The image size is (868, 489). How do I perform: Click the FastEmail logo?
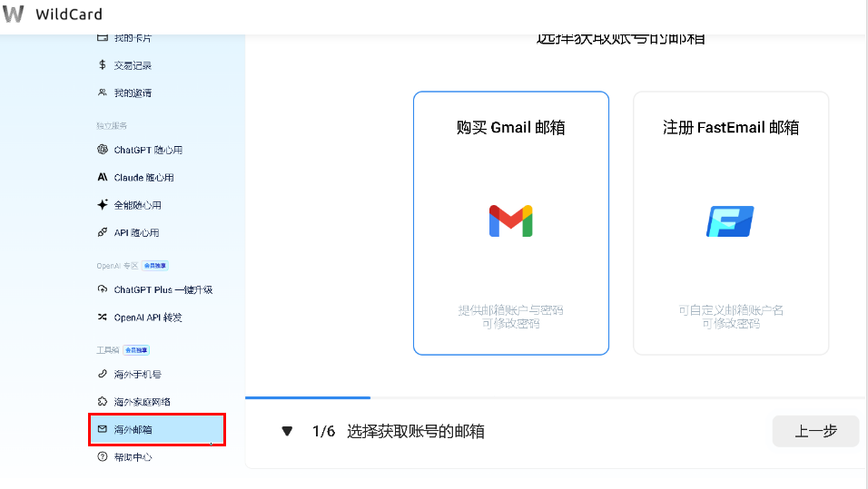click(x=730, y=221)
